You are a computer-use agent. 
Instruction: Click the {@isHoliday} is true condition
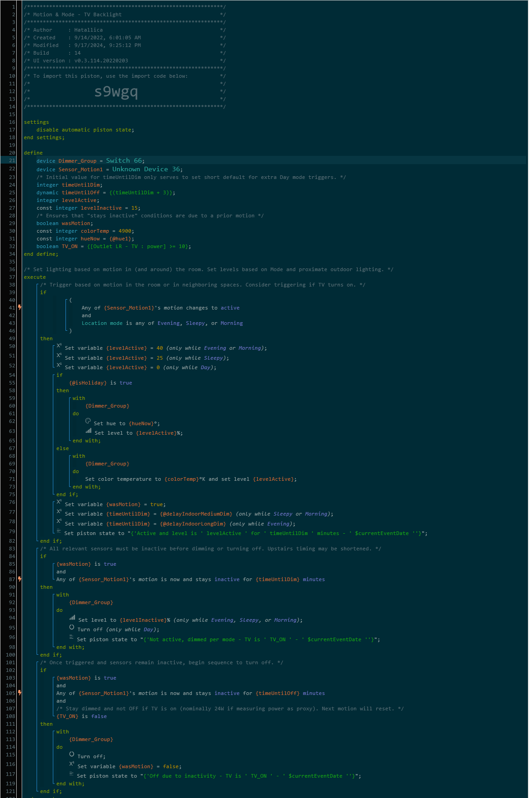pyautogui.click(x=100, y=383)
